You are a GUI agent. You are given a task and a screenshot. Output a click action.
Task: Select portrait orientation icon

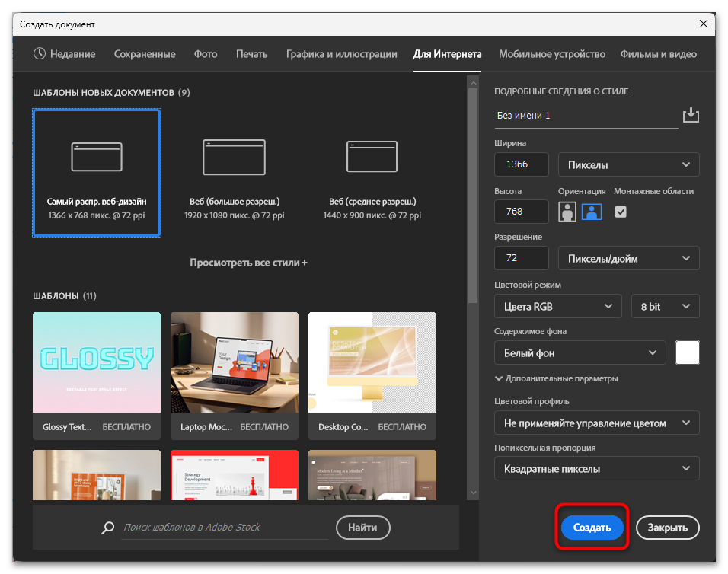[567, 212]
